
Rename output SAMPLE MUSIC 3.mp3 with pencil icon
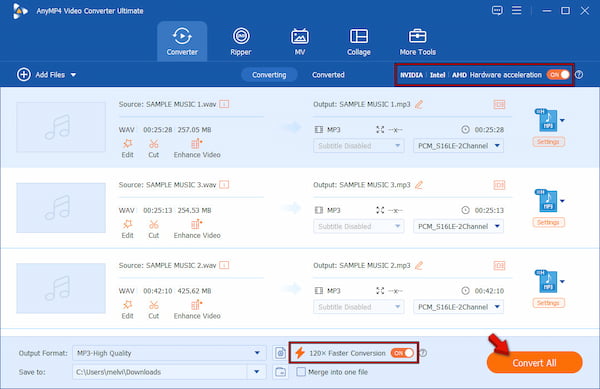tap(419, 185)
